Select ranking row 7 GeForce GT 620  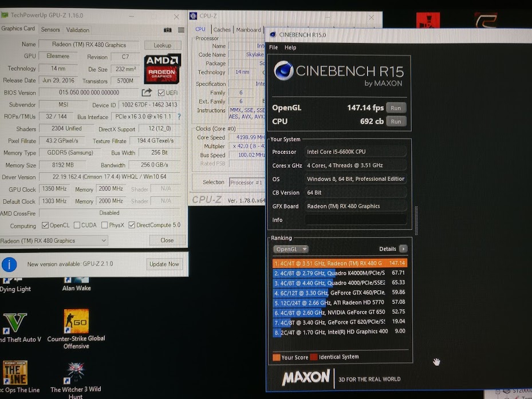pos(340,322)
